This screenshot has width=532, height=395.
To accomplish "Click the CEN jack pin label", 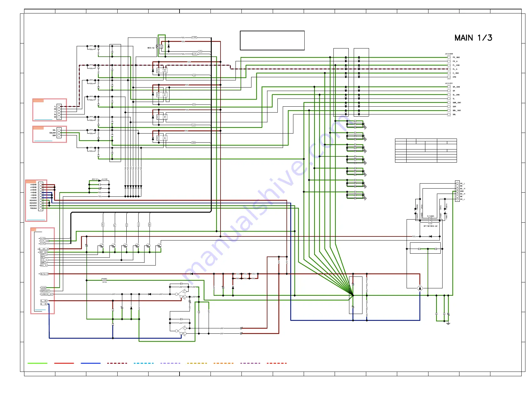I will (454, 77).
